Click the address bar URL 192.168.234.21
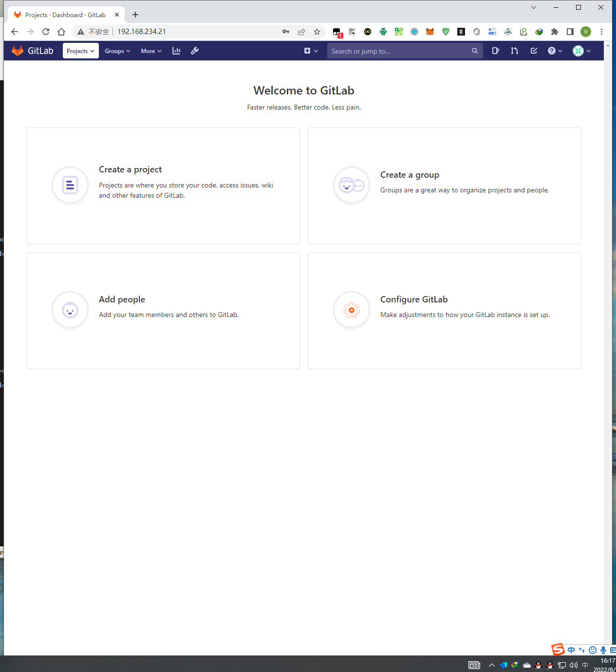Screen dimensions: 616x672 (142, 32)
